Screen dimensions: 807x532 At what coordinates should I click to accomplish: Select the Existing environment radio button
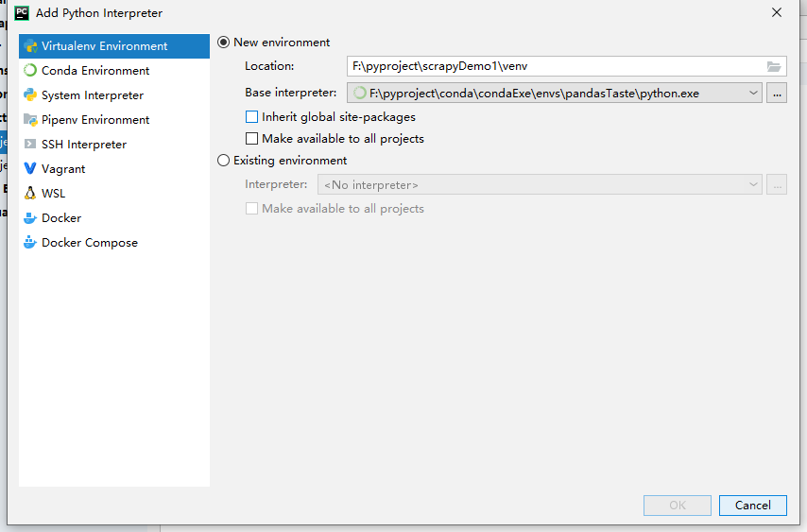pyautogui.click(x=223, y=161)
